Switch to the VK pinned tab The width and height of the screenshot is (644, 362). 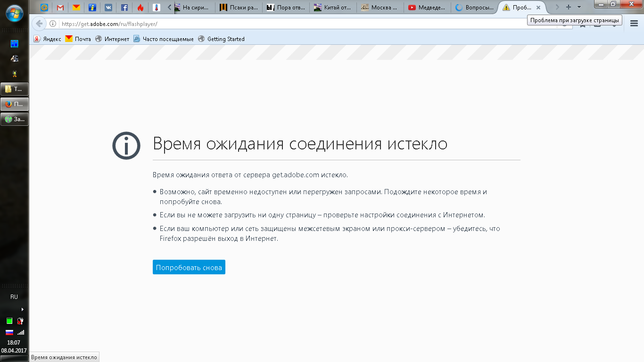coord(108,8)
